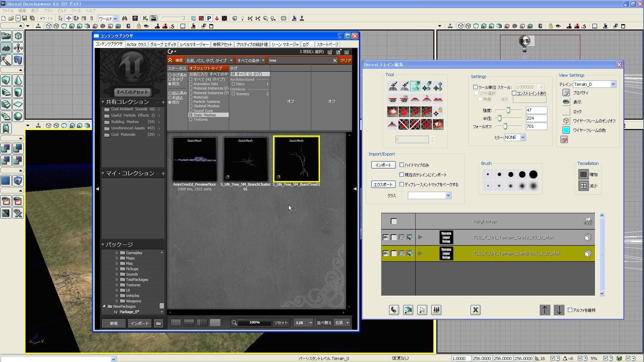Click the red hand terrain tool
The image size is (644, 362).
[x=404, y=112]
